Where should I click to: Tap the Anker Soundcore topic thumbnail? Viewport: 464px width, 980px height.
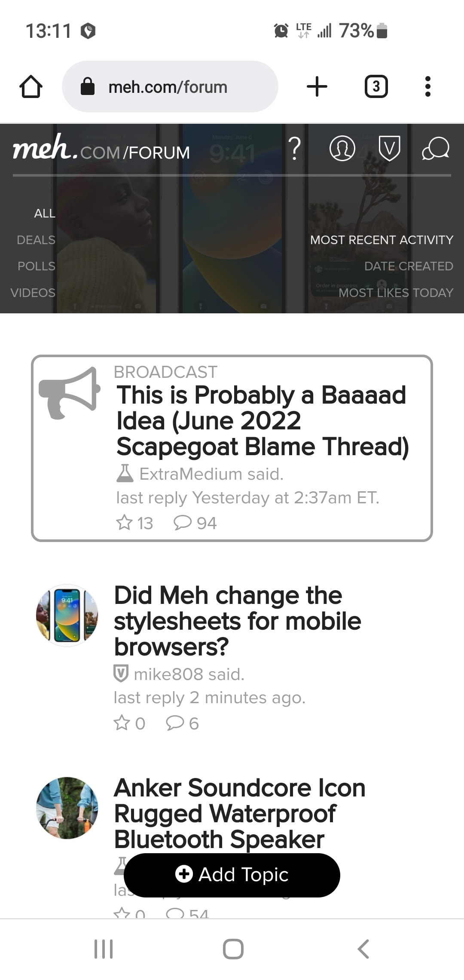click(x=67, y=808)
